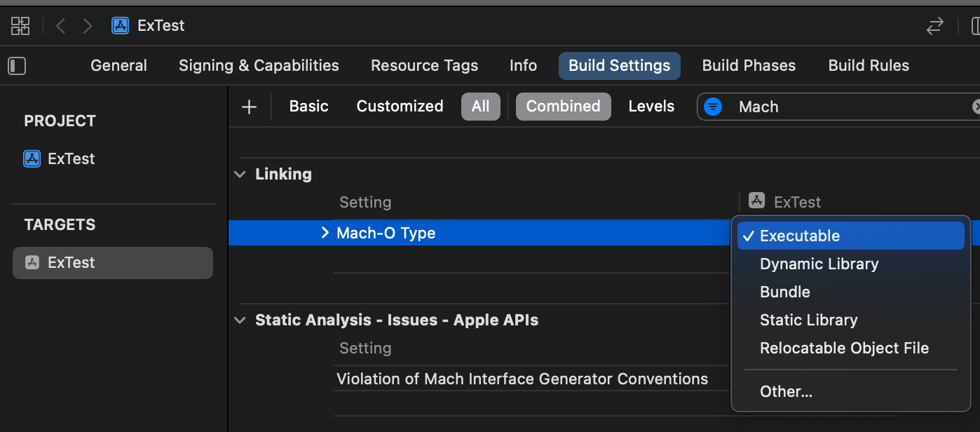Switch to the Info tab
The height and width of the screenshot is (432, 980).
(x=523, y=66)
